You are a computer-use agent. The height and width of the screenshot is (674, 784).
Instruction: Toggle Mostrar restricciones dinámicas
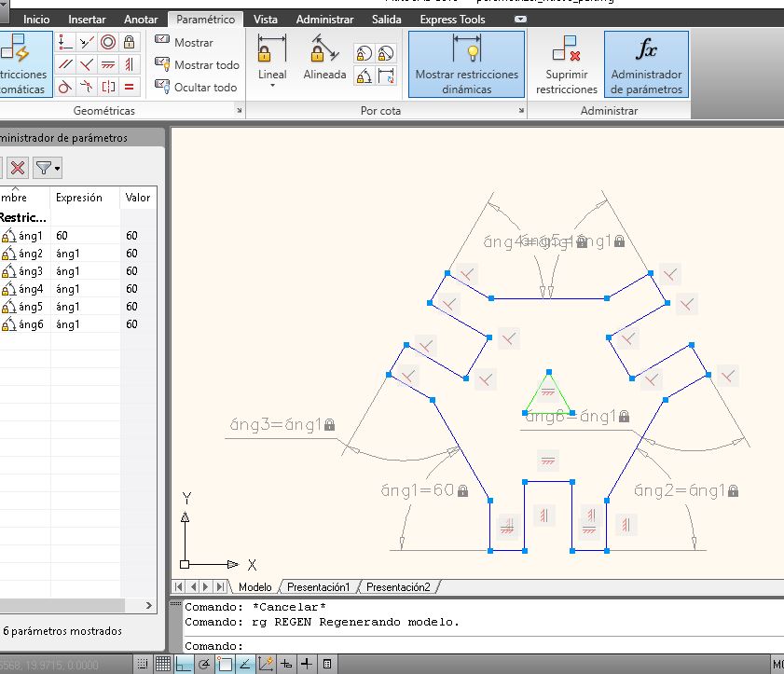coord(466,64)
